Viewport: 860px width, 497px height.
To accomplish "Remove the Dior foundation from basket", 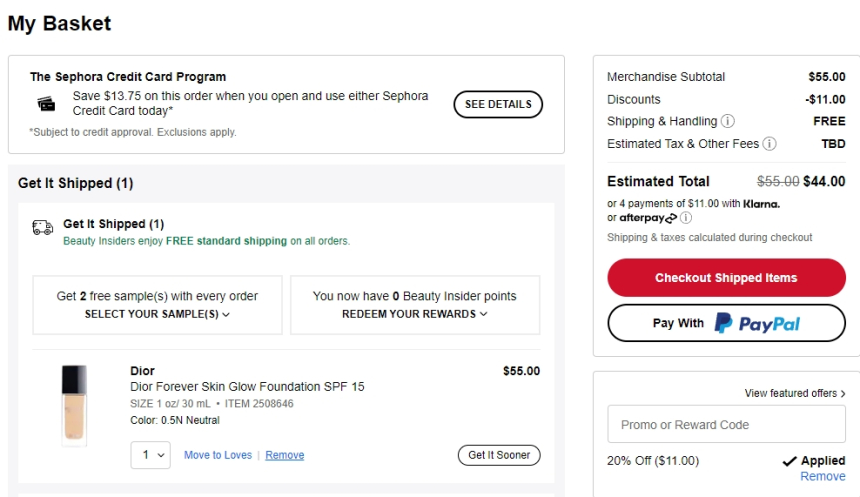I will 285,455.
